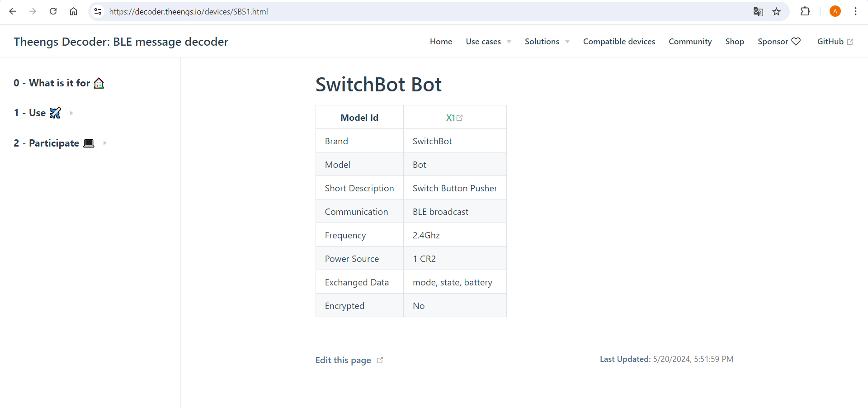The width and height of the screenshot is (868, 408).
Task: Select the 'SwitchBot Bot' page heading
Action: [378, 85]
